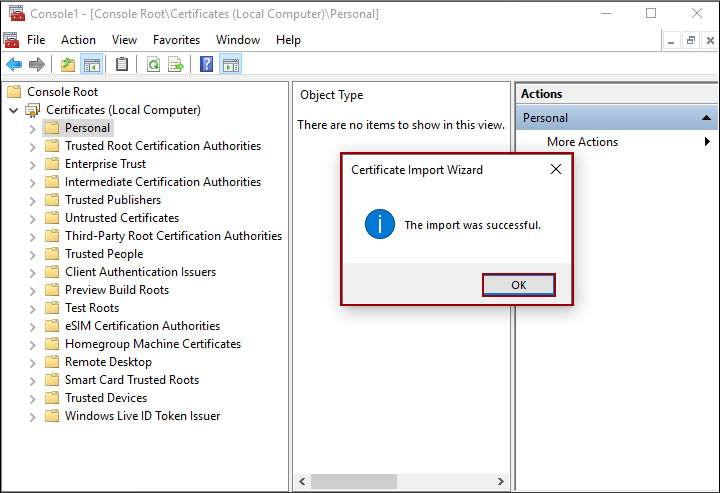This screenshot has height=493, width=720.
Task: Click OK in Certificate Import Wizard dialog
Action: pos(518,285)
